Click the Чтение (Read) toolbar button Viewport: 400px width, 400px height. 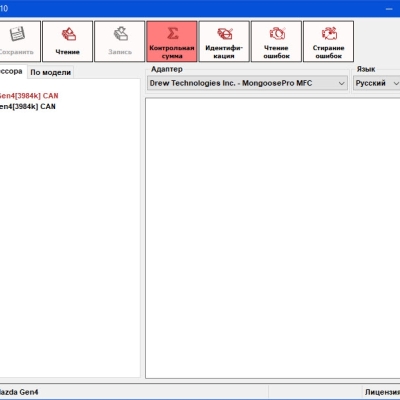pyautogui.click(x=67, y=41)
